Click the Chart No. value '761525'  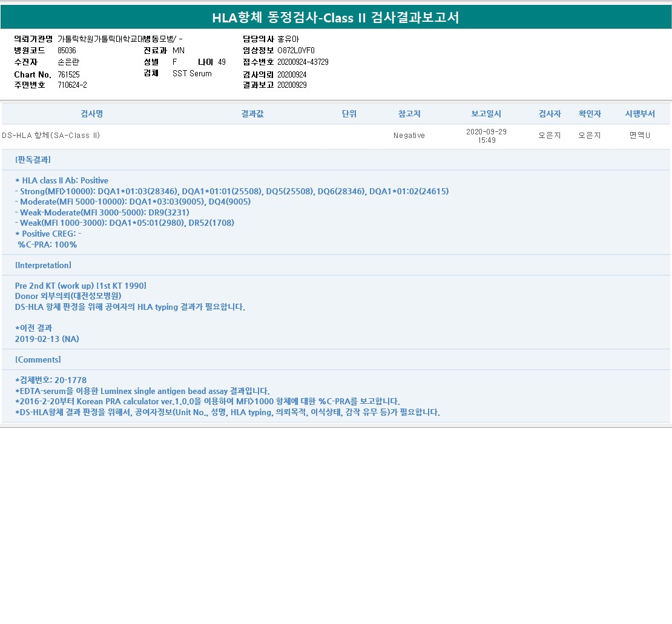pyautogui.click(x=68, y=74)
